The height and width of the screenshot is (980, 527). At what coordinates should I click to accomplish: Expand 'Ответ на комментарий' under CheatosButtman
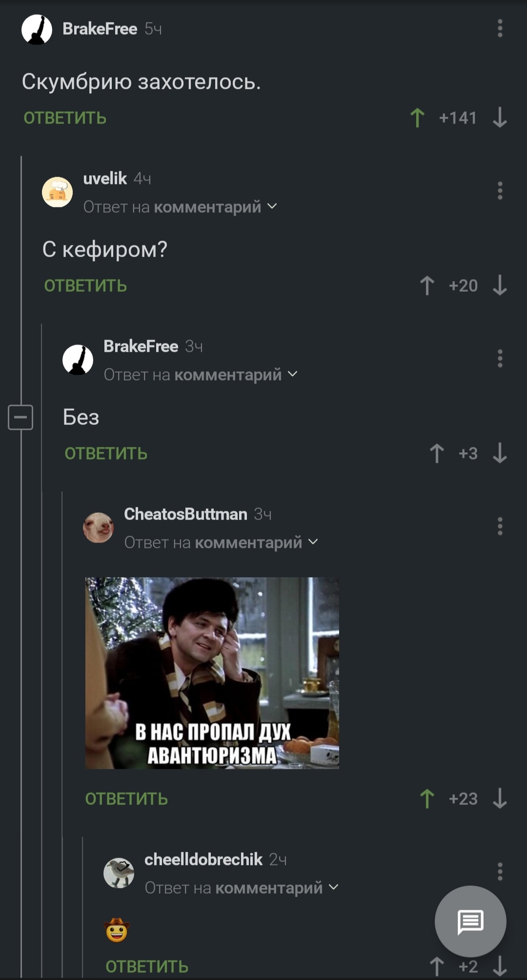tap(221, 542)
